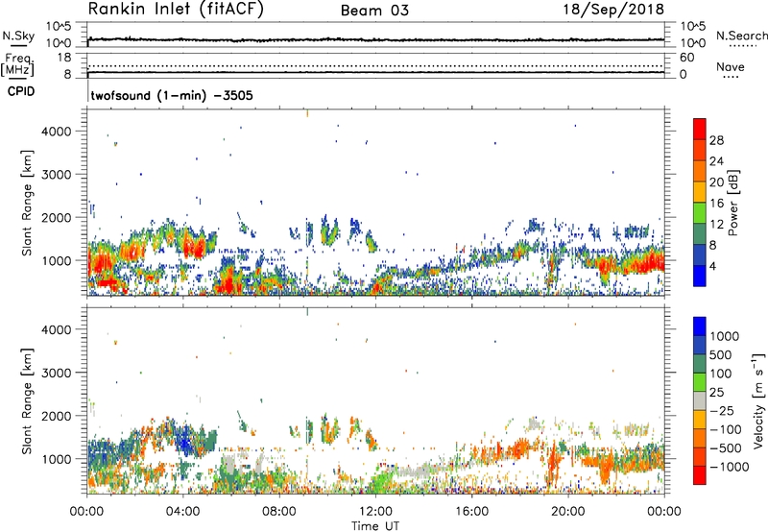Click the '16:00' time axis label
768x532 pixels.
coord(471,512)
